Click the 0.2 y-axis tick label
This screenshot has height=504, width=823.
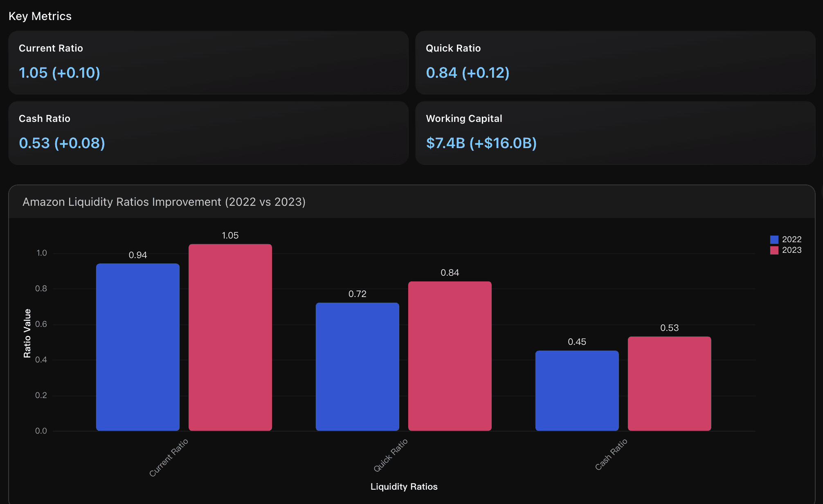click(x=41, y=396)
